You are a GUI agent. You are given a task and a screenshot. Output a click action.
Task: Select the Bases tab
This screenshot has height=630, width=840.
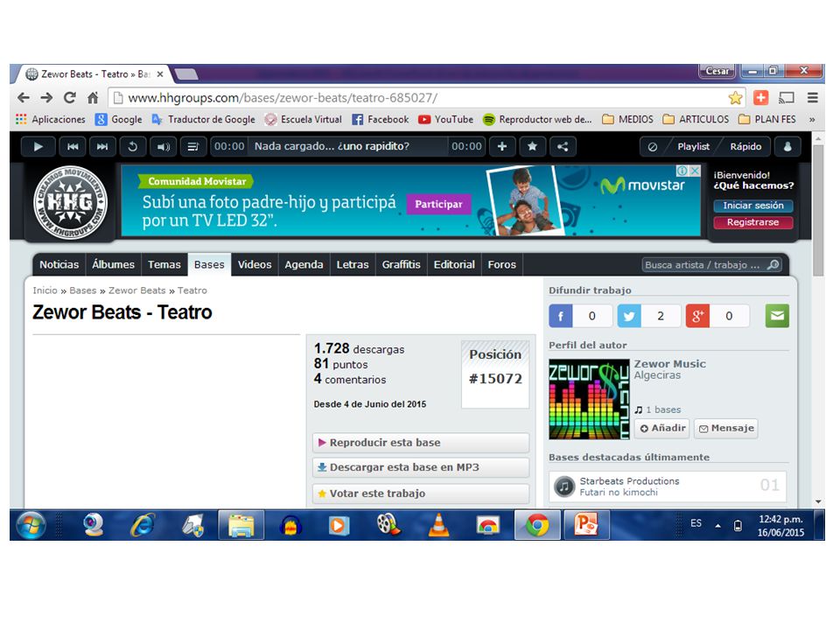point(209,264)
